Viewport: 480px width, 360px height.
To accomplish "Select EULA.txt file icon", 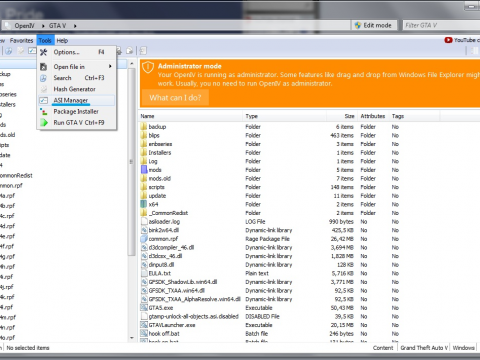I will [144, 273].
